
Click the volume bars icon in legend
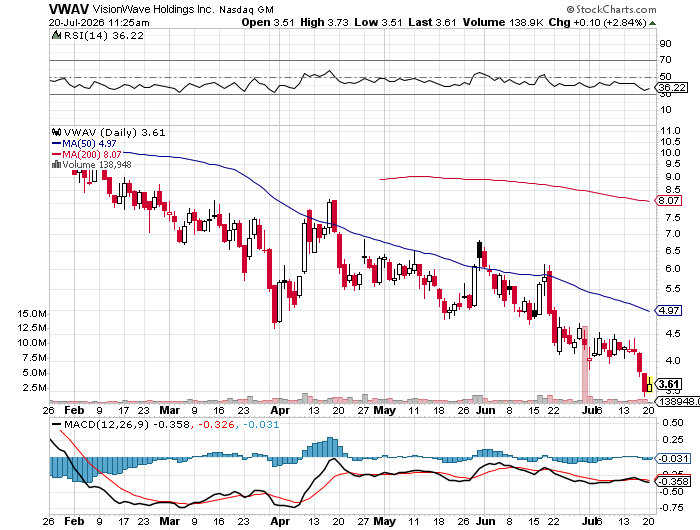[56, 164]
